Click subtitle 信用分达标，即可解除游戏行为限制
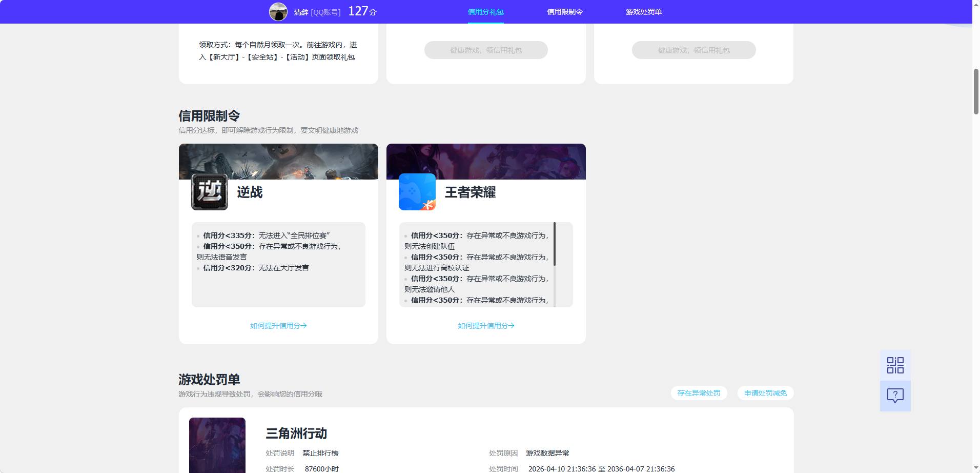 (268, 130)
